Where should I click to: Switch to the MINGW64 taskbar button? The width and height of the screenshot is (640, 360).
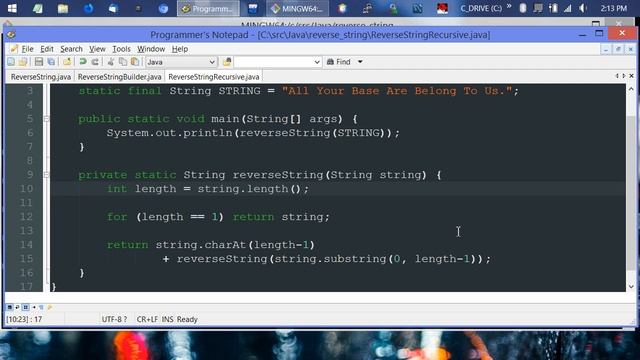click(298, 8)
